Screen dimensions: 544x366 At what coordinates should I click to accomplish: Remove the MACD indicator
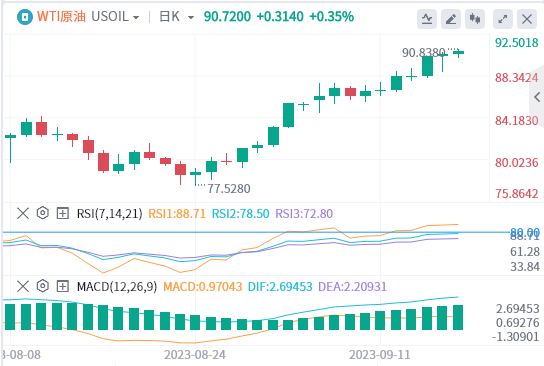pyautogui.click(x=23, y=287)
